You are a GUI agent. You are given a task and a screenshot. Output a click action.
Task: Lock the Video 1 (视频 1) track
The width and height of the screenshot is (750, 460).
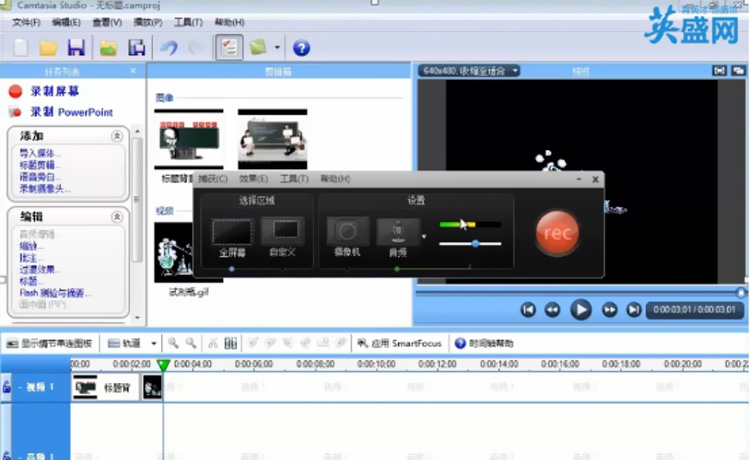point(7,387)
